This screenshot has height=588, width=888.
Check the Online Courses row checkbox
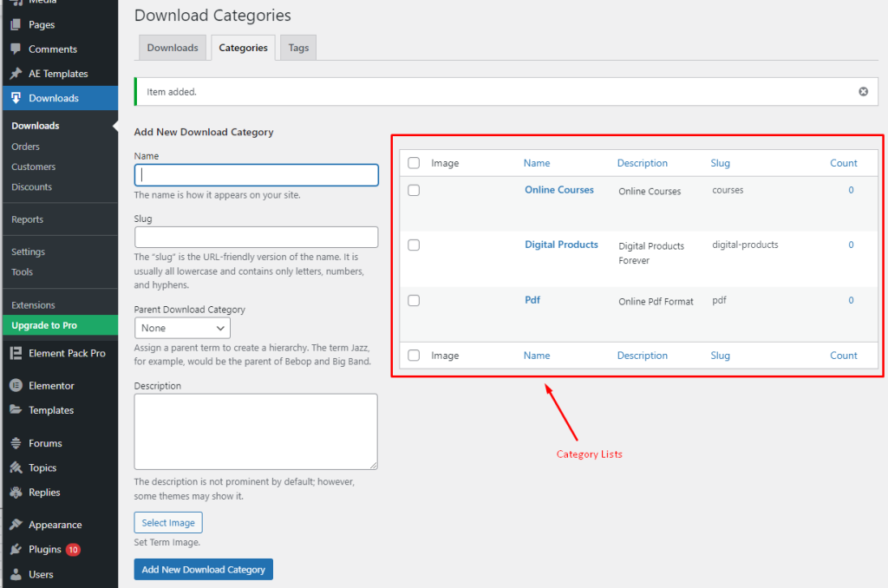(414, 190)
